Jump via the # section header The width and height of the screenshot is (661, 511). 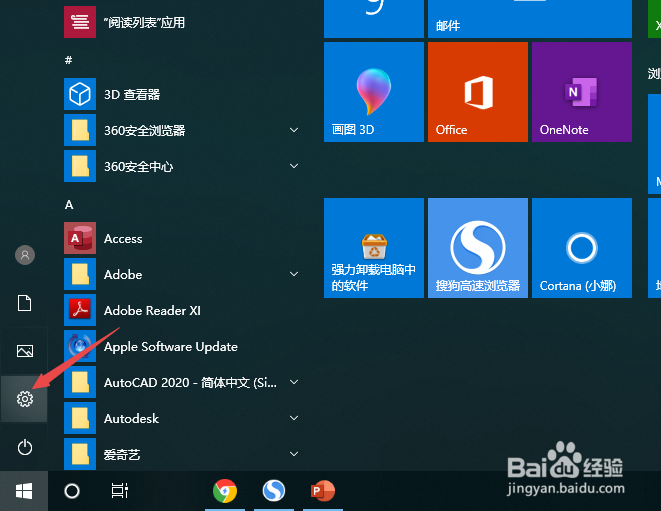pos(69,60)
